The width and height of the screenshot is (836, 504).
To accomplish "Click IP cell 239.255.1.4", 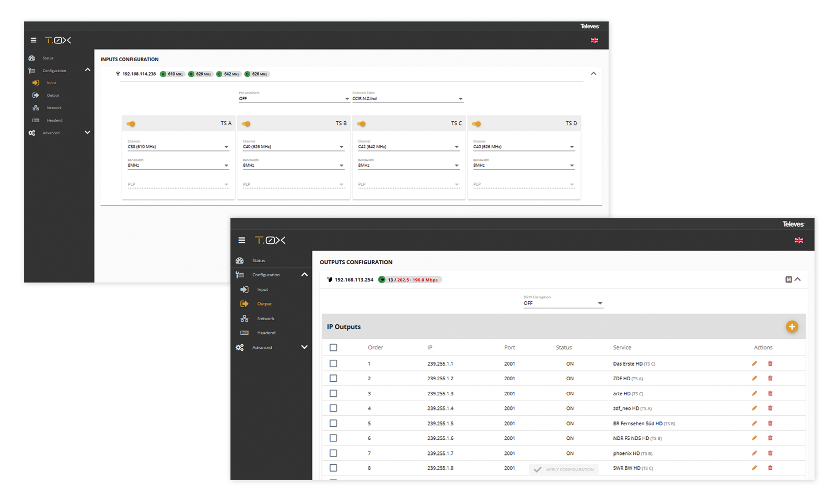I will tap(440, 408).
